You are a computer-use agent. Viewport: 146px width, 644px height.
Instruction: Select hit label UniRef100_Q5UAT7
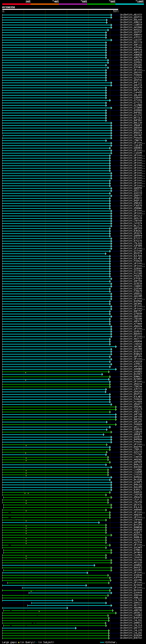[x=131, y=404]
